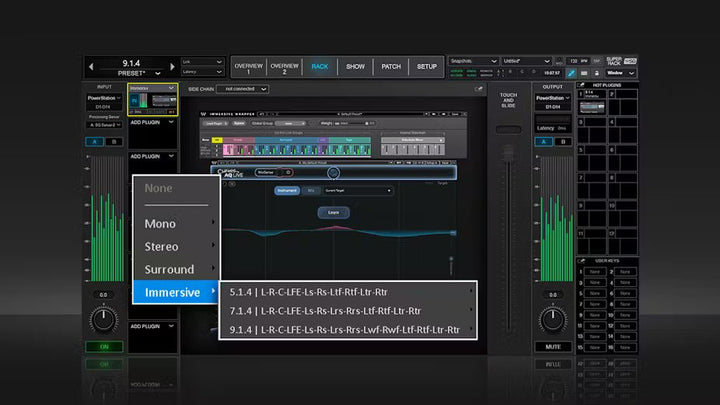720x405 pixels.
Task: Click empty Hot Plugin slot 2
Action: pos(623,102)
